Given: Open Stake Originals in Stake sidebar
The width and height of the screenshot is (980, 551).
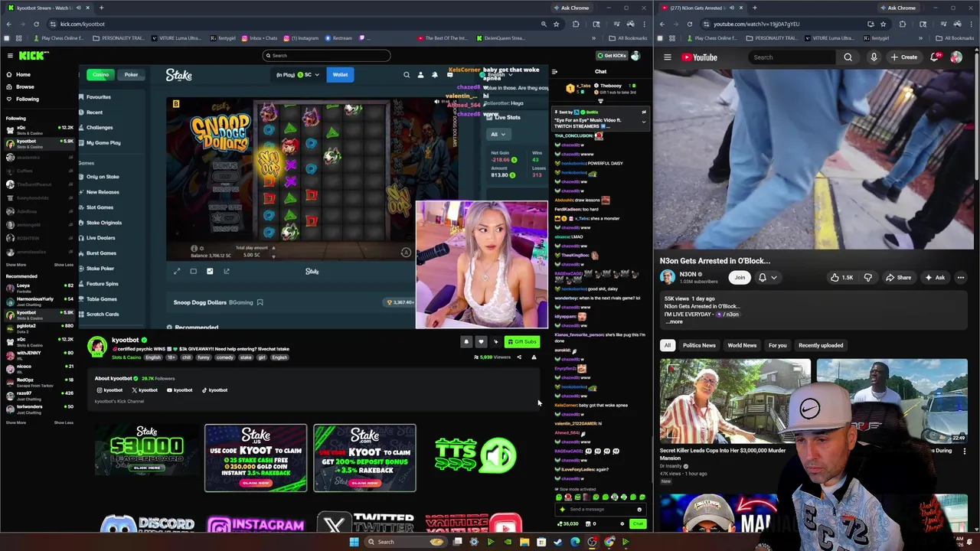Looking at the screenshot, I should click(103, 223).
